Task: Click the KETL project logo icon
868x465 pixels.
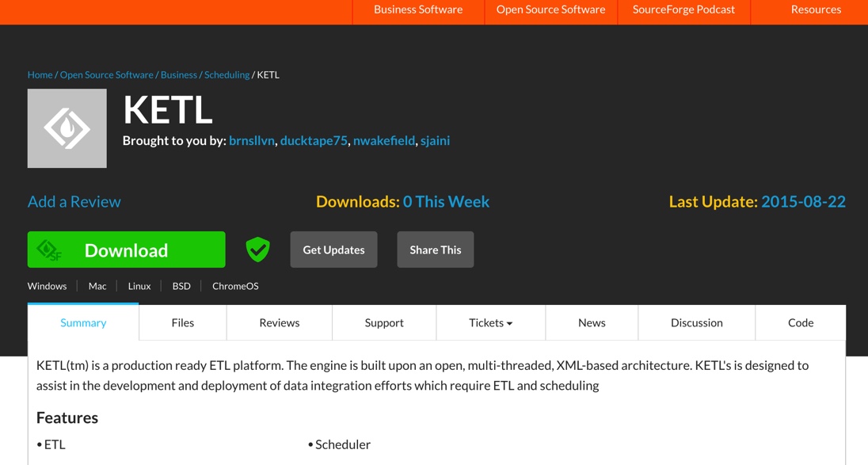Action: click(67, 128)
